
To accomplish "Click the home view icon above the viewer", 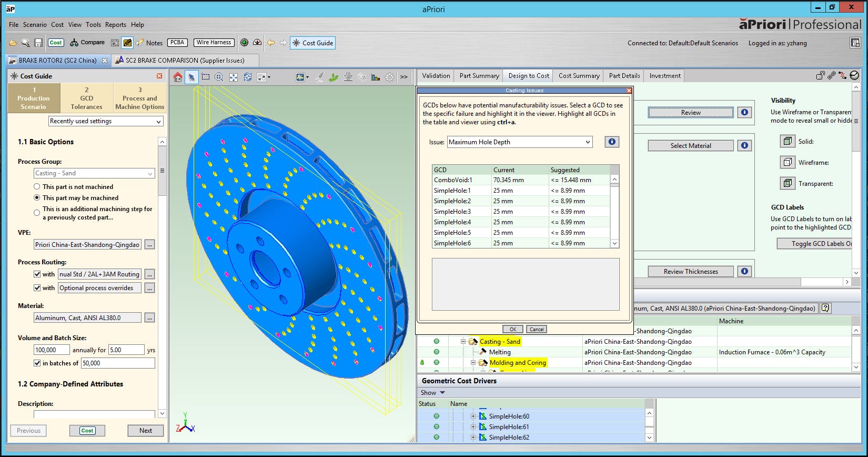I will [178, 77].
